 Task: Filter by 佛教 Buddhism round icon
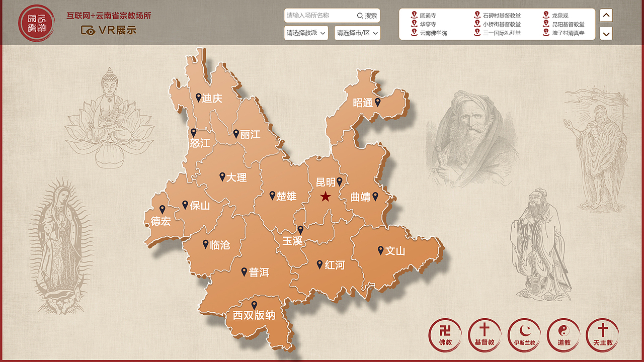coord(445,335)
